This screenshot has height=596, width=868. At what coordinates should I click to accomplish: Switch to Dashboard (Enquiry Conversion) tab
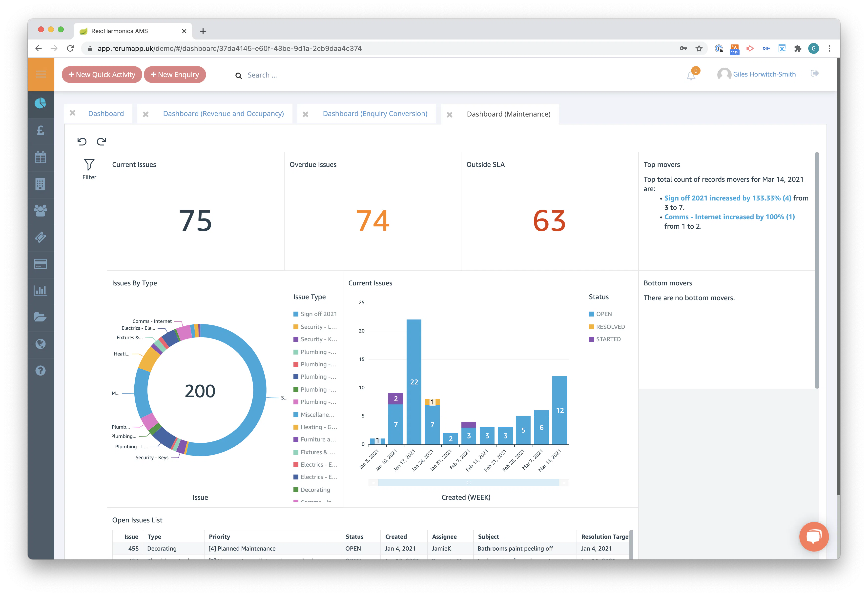(375, 114)
